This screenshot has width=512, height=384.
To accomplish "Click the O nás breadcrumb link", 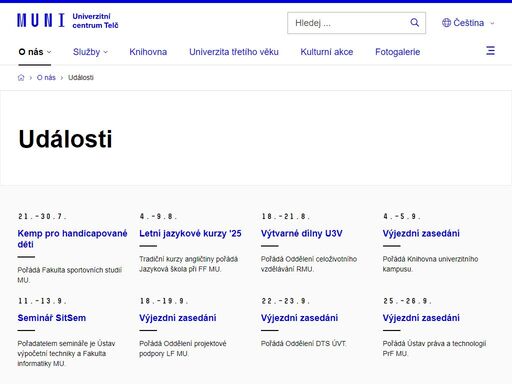I will 46,78.
